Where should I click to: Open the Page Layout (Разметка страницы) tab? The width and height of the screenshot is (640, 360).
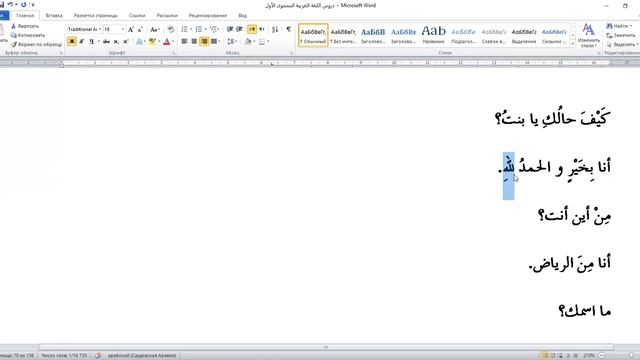(96, 16)
